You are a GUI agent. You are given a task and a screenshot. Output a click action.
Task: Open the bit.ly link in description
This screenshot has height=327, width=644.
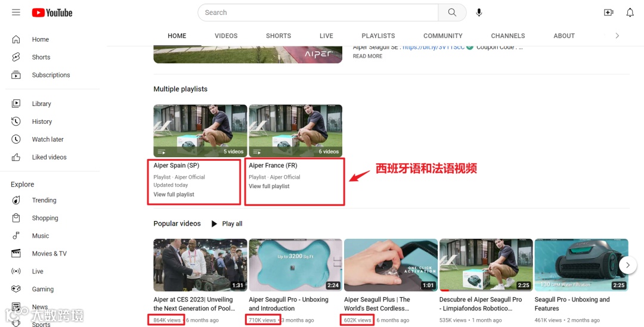tap(434, 48)
